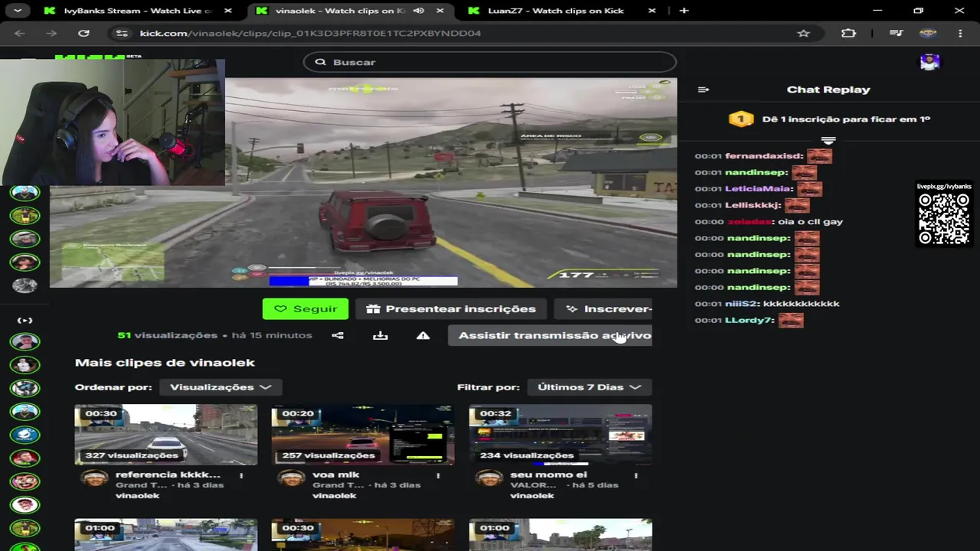The image size is (980, 551).
Task: Click Assistir transmissão ao vivo button
Action: click(550, 335)
